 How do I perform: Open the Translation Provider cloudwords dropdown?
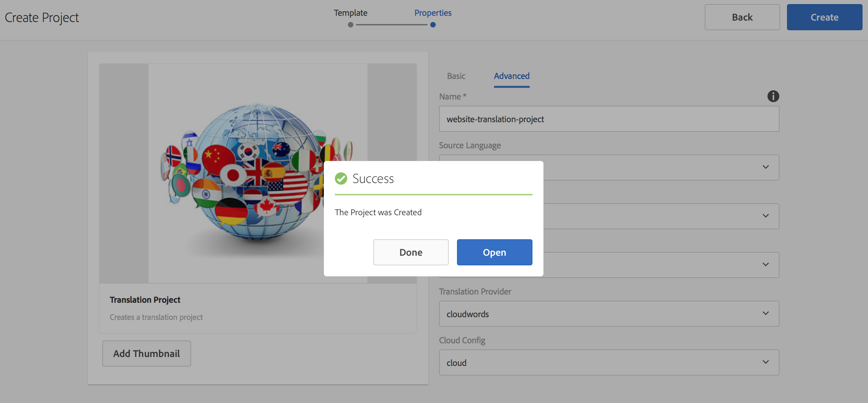609,314
